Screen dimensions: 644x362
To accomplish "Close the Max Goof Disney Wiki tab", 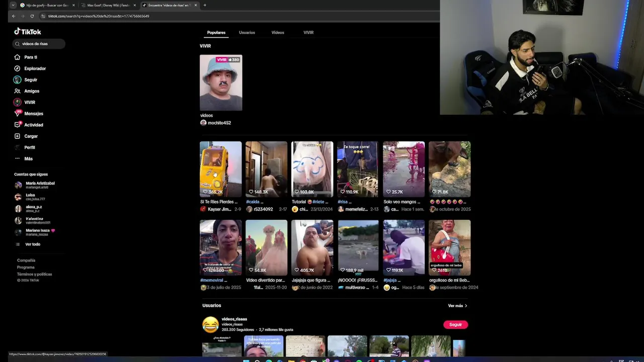I will [x=134, y=5].
